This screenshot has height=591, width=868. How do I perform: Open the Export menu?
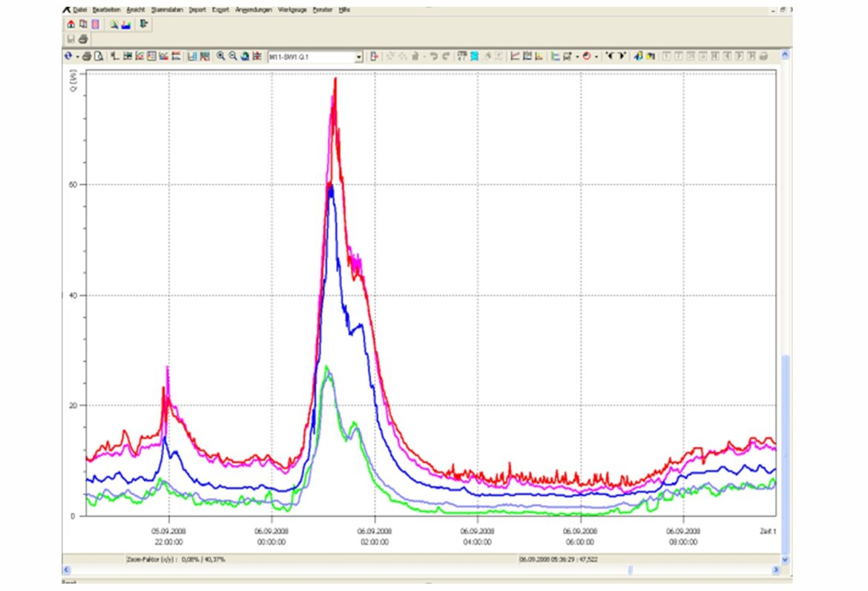tap(220, 10)
